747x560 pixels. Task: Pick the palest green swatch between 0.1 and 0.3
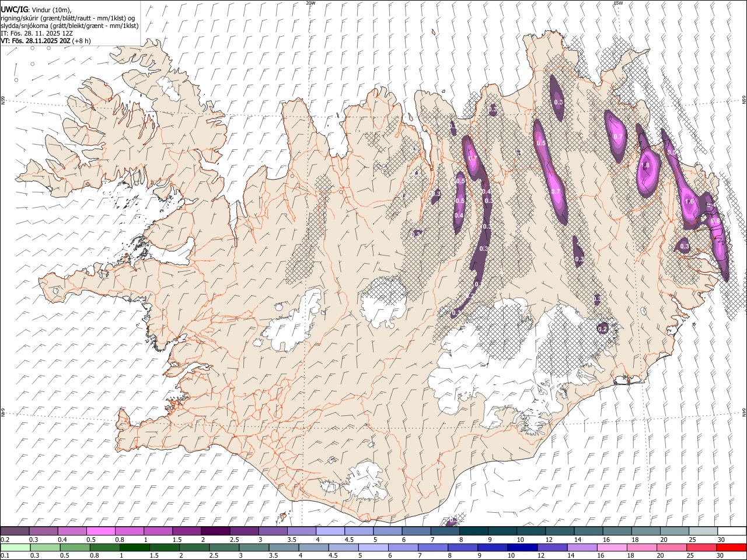point(15,547)
